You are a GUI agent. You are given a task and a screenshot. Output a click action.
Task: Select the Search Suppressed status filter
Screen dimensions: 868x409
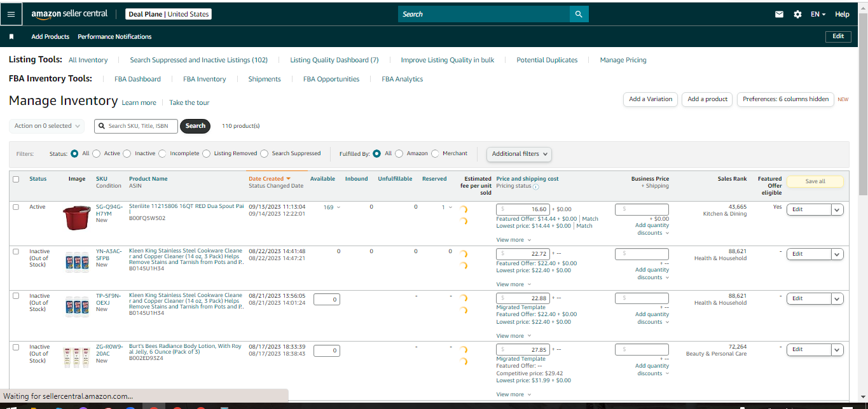click(x=264, y=153)
